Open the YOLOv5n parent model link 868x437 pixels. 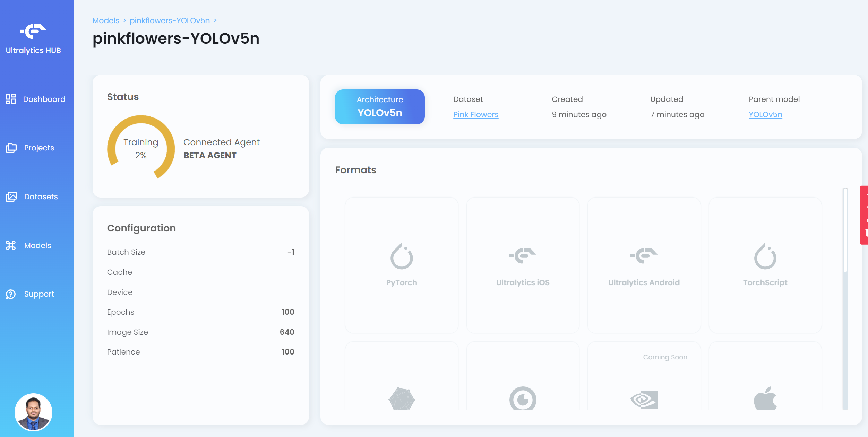click(x=765, y=114)
